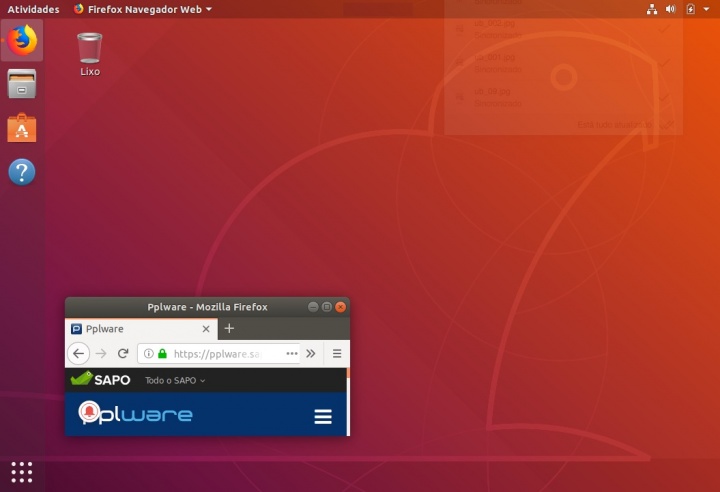Expand the toolbar overflow chevron
The image size is (720, 492).
[311, 353]
